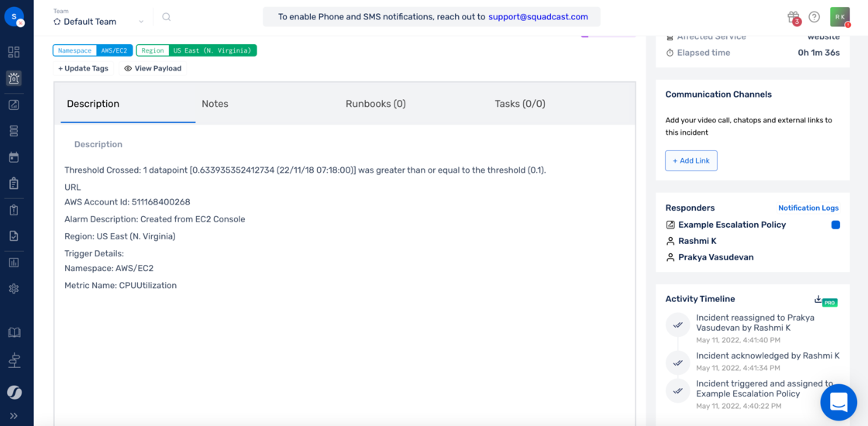Click the search magnifier icon
This screenshot has width=868, height=426.
[x=166, y=17]
